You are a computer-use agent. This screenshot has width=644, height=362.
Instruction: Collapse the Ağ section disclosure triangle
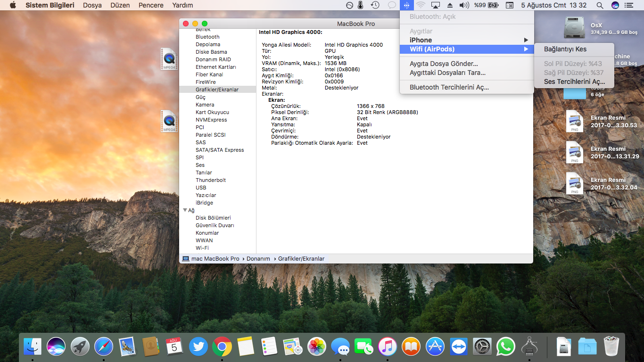[x=184, y=210]
